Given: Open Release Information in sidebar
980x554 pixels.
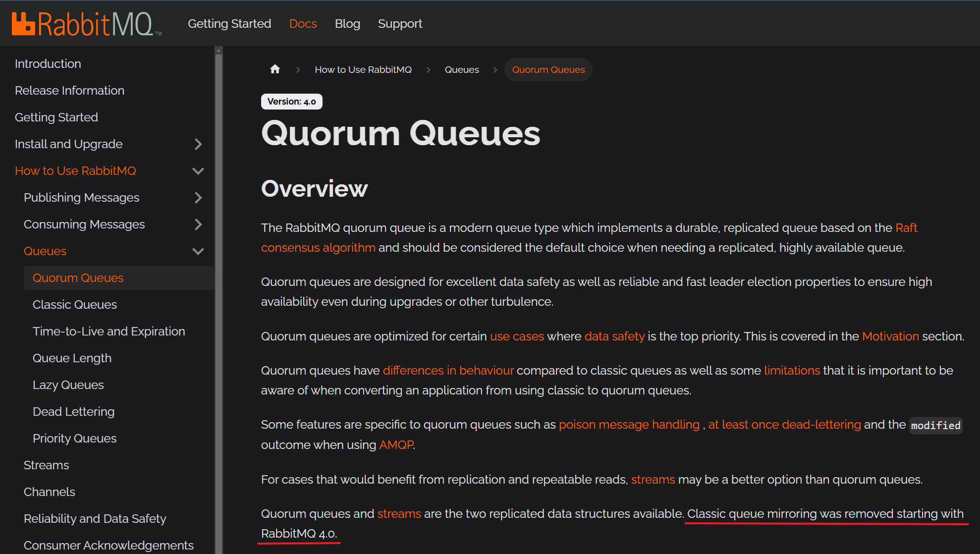Looking at the screenshot, I should (69, 91).
